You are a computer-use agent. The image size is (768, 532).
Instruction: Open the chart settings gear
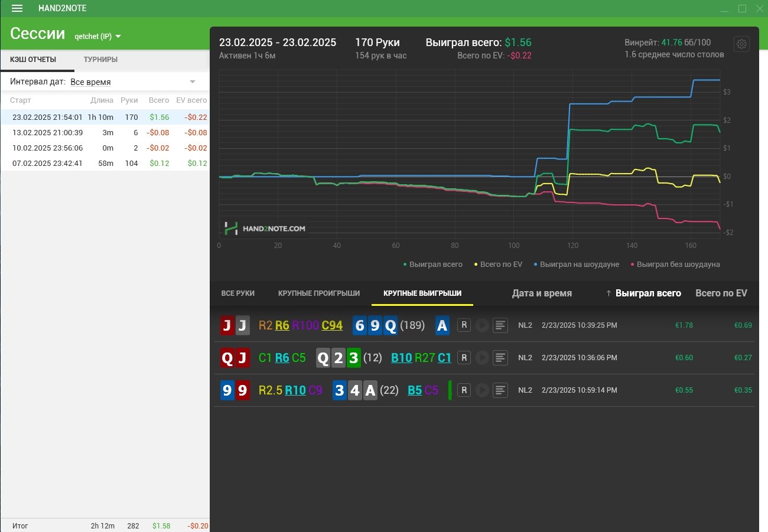coord(741,44)
